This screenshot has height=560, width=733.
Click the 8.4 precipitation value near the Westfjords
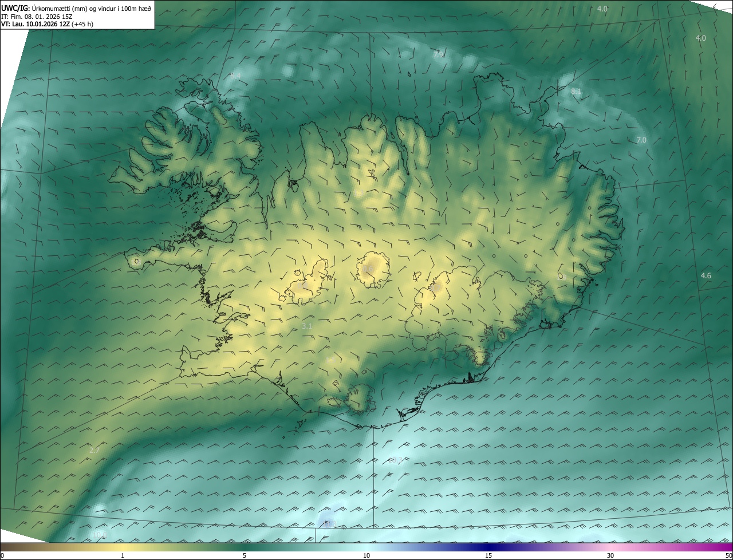point(235,76)
